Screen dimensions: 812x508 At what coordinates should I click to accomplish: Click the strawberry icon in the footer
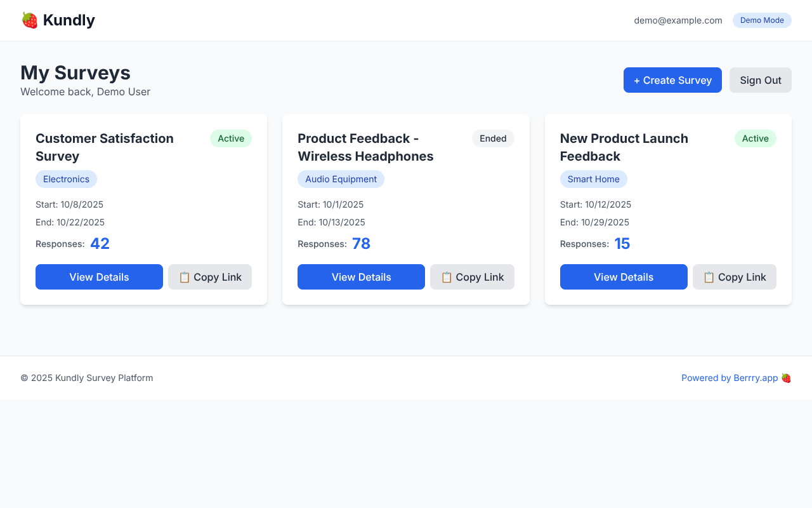[x=786, y=378]
